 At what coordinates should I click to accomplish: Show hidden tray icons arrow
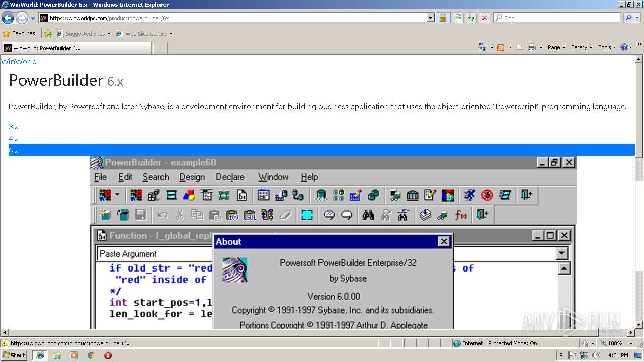(561, 355)
